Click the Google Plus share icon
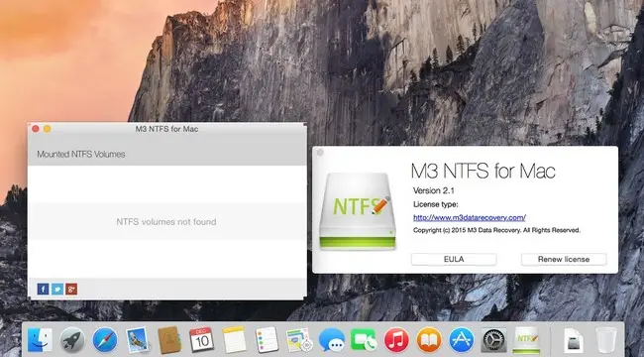This screenshot has height=357, width=644. tap(71, 290)
